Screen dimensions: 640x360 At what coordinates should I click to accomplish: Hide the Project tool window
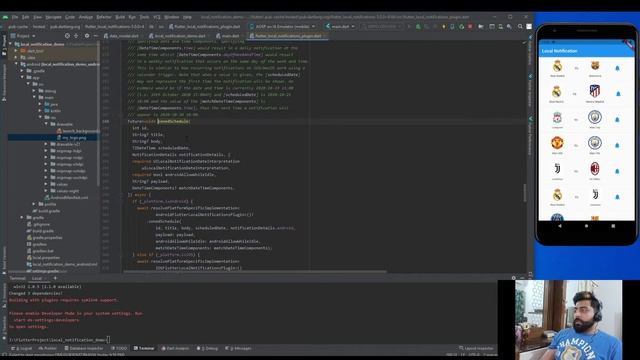96,36
